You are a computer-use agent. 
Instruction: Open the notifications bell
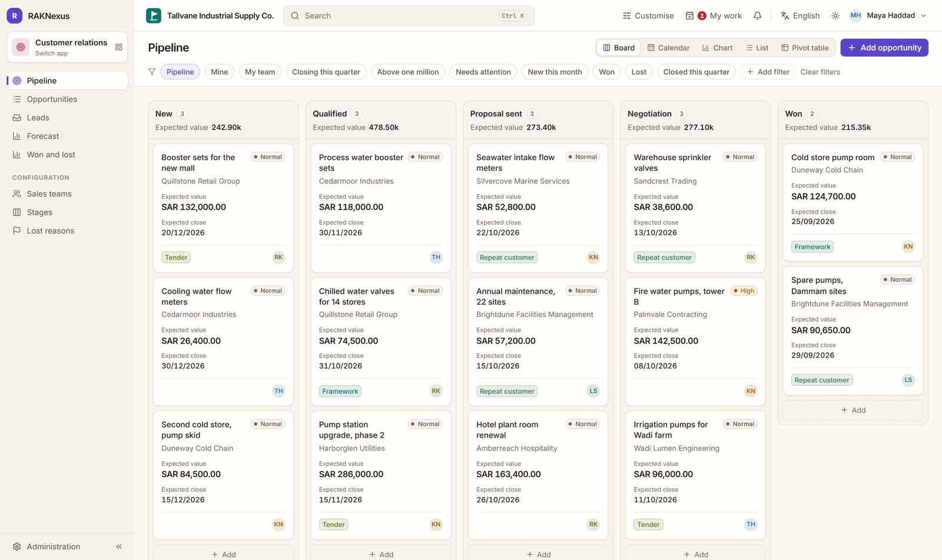click(758, 16)
